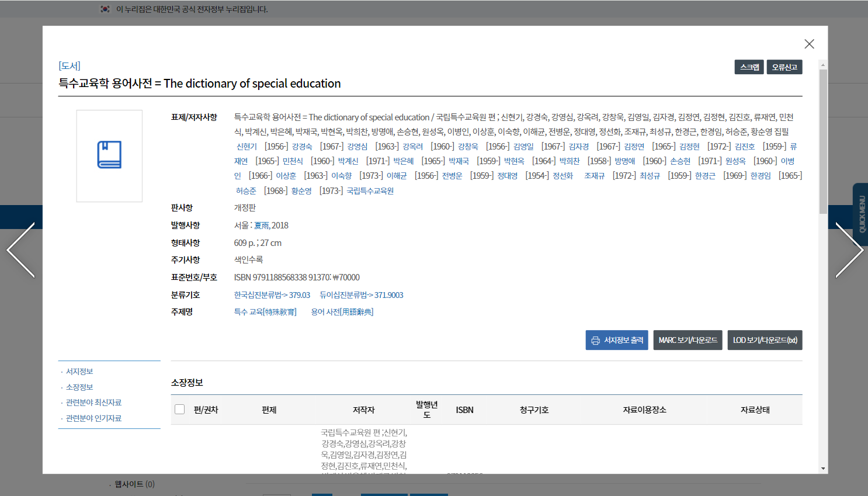868x496 pixels.
Task: Go to previous record with left arrow
Action: click(x=21, y=250)
